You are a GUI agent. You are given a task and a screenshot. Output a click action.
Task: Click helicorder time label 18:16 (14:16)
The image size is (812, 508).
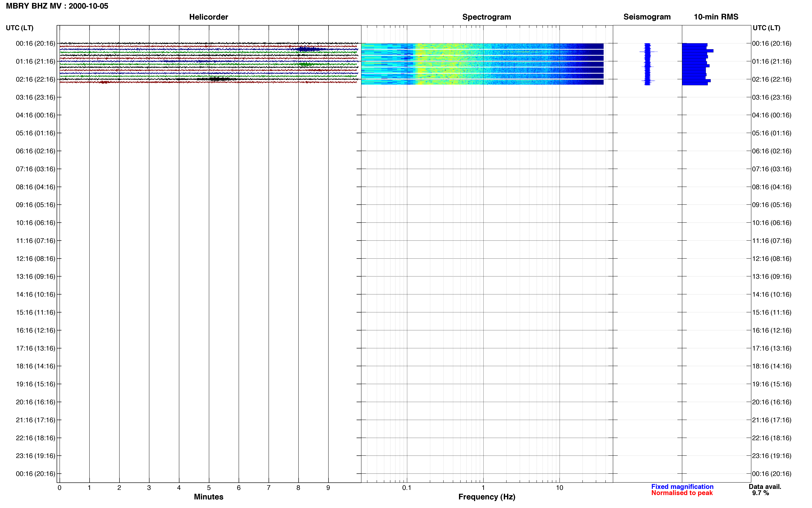(36, 366)
